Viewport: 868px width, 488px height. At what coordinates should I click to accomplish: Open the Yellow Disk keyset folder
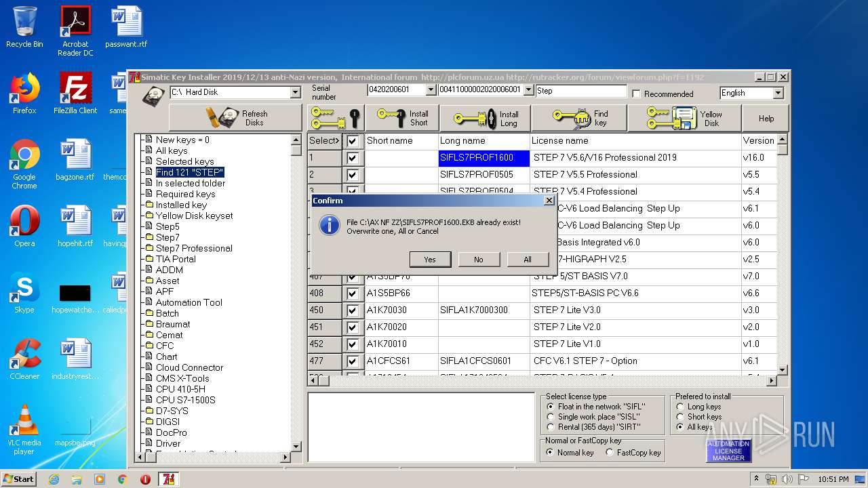pyautogui.click(x=194, y=216)
